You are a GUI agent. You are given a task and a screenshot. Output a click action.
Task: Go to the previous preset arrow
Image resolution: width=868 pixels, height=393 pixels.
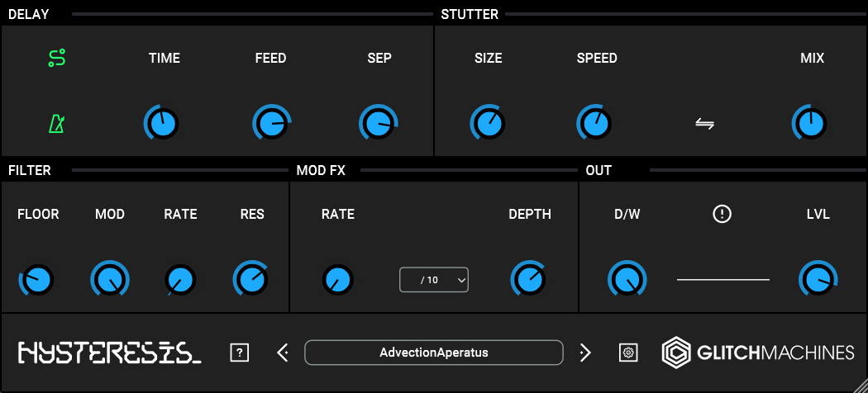pos(283,353)
